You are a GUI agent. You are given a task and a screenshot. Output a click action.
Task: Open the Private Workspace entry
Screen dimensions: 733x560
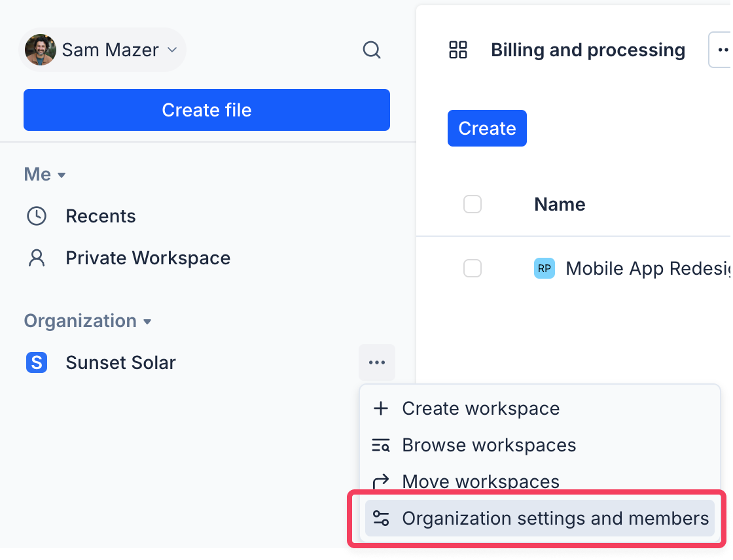(148, 258)
